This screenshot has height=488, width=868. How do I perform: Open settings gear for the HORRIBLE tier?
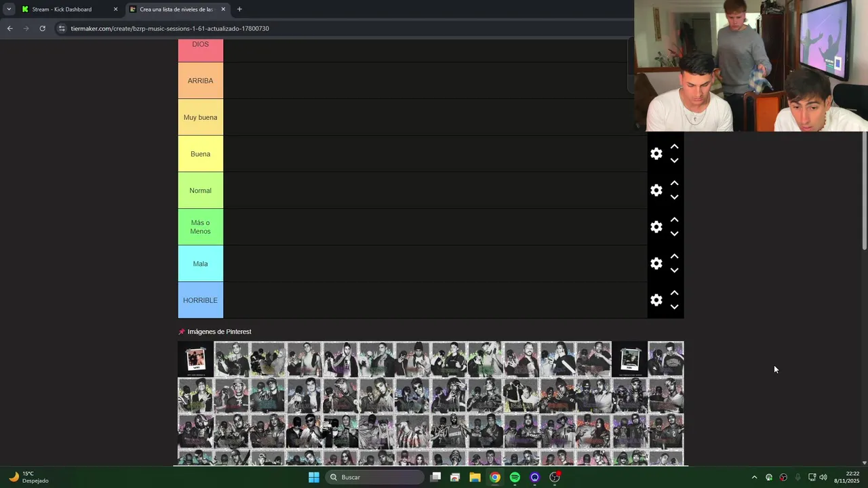tap(656, 300)
